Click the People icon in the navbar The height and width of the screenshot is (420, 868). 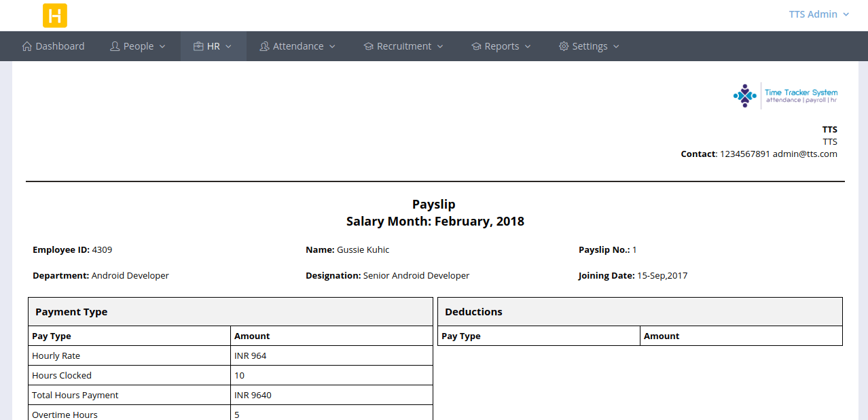(115, 46)
